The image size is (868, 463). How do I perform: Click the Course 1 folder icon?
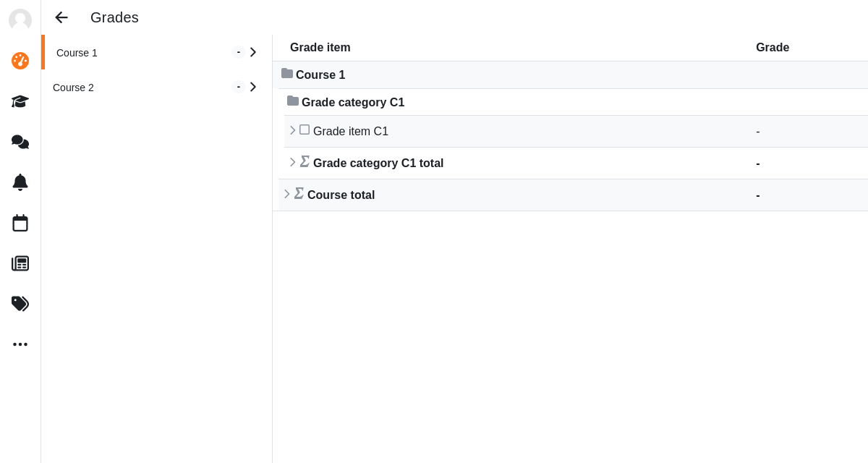pyautogui.click(x=287, y=74)
